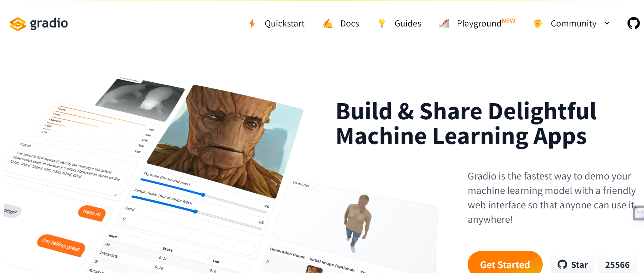Click the 3d model human figure
Screen dimensions: 644x273
click(x=358, y=223)
